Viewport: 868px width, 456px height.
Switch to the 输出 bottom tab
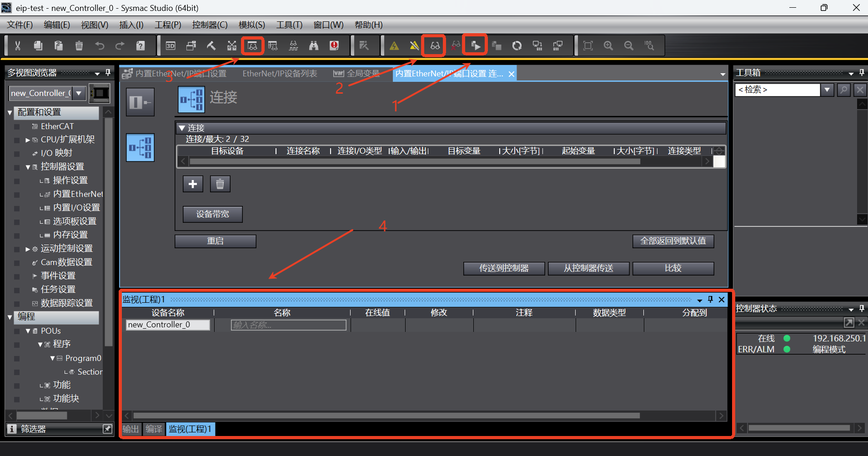point(131,429)
